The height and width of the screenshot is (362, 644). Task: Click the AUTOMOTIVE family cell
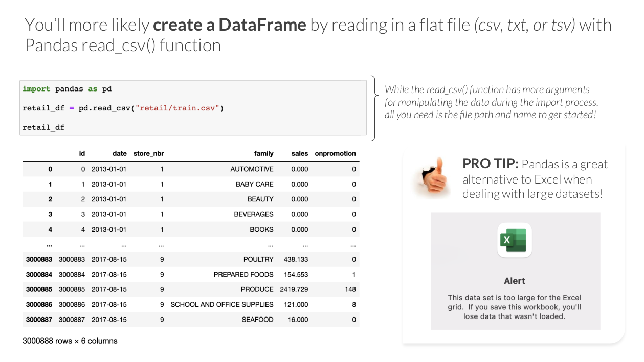point(252,169)
